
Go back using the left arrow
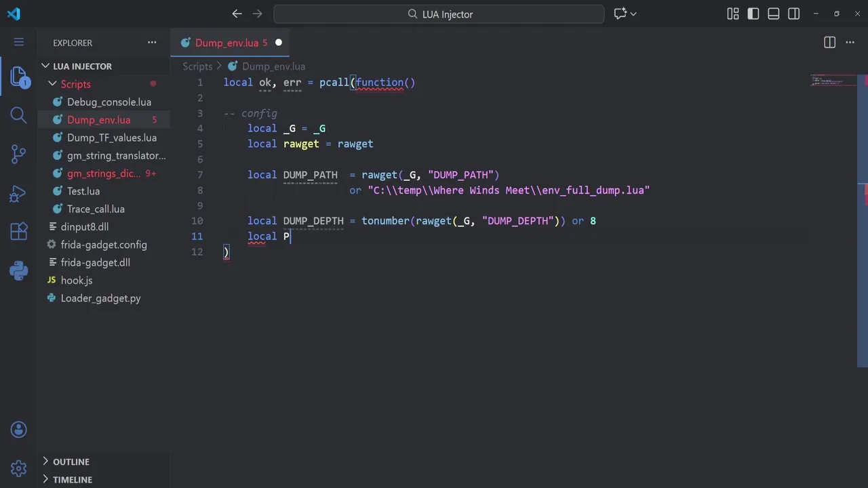237,14
